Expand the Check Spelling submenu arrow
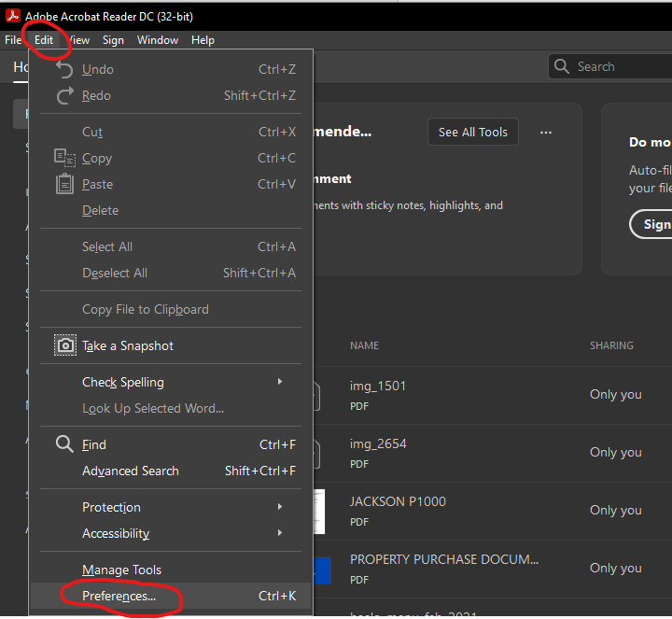 pos(280,382)
